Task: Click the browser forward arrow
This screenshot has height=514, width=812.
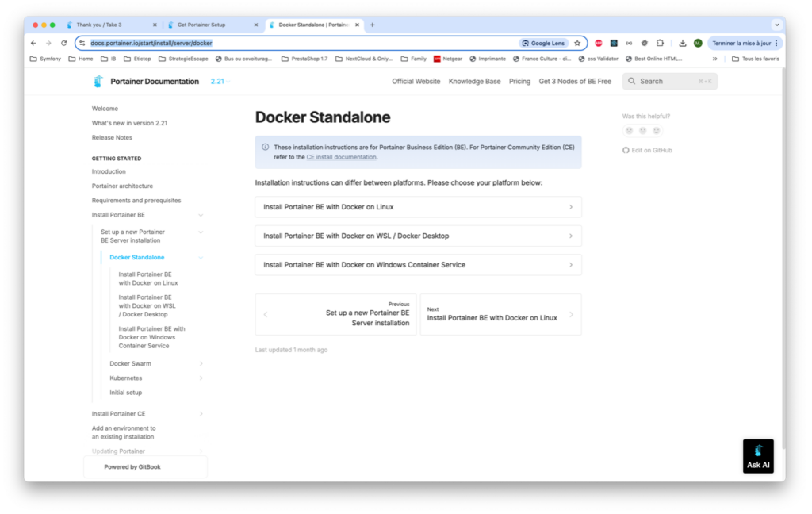Action: coord(48,43)
